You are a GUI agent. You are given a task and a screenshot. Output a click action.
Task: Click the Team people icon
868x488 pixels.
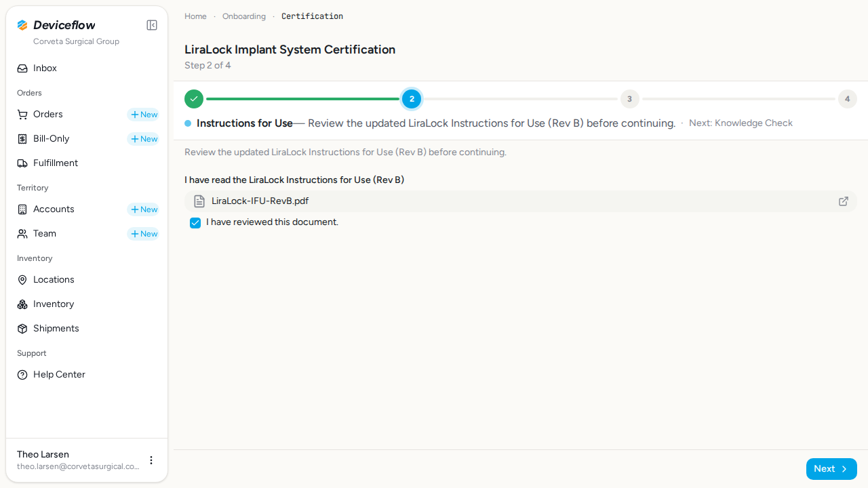pos(22,234)
